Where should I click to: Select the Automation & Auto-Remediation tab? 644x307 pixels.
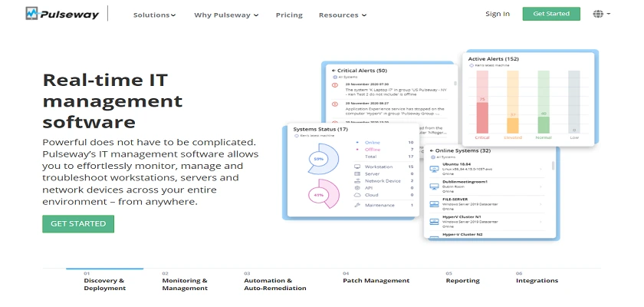[x=275, y=282]
